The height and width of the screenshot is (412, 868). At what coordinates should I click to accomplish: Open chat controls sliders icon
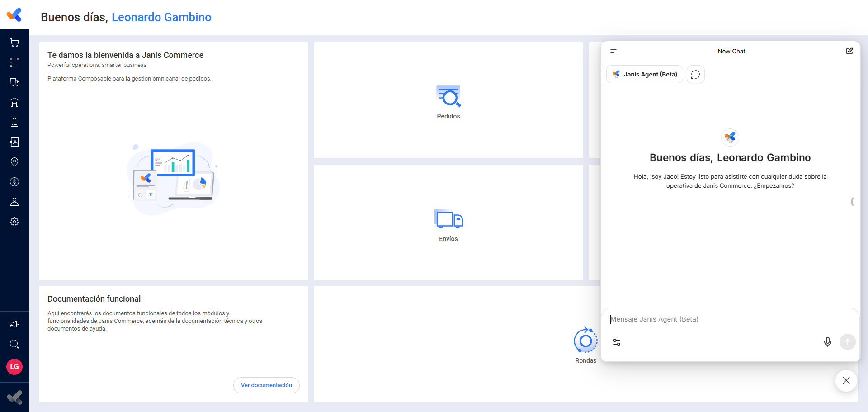[x=617, y=342]
